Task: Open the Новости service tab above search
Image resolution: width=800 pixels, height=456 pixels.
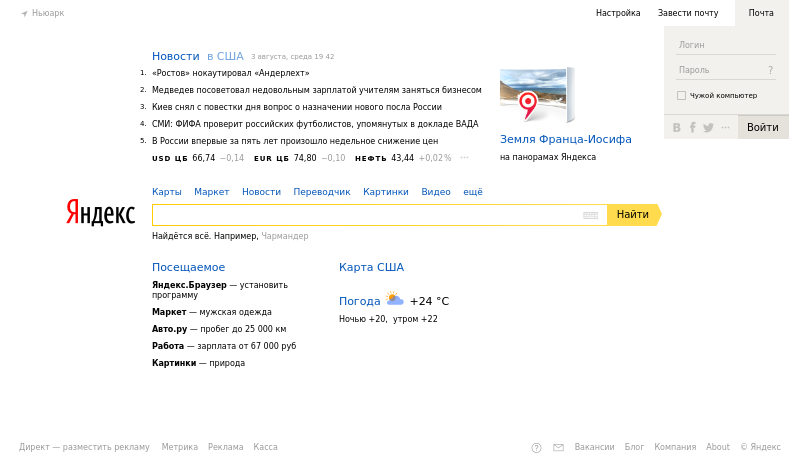Action: (261, 192)
